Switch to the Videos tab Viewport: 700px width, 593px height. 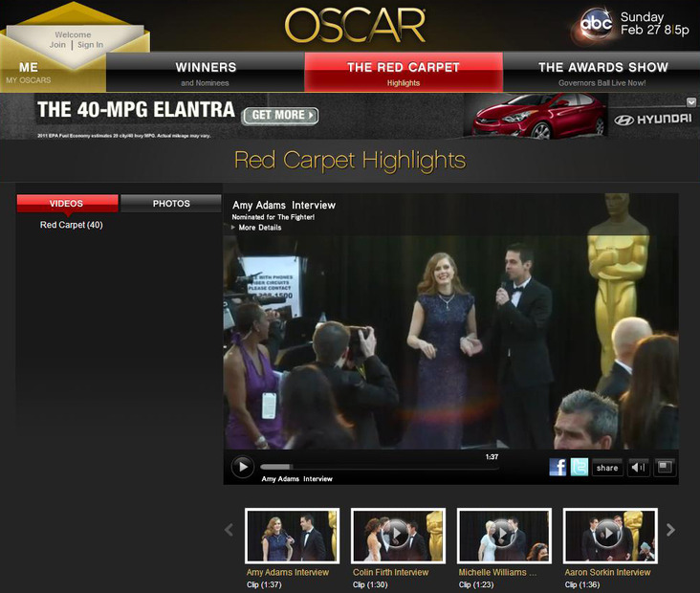67,203
